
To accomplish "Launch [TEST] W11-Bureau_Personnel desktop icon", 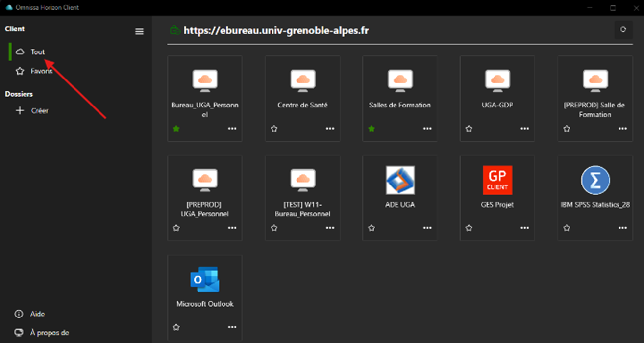I will click(302, 180).
